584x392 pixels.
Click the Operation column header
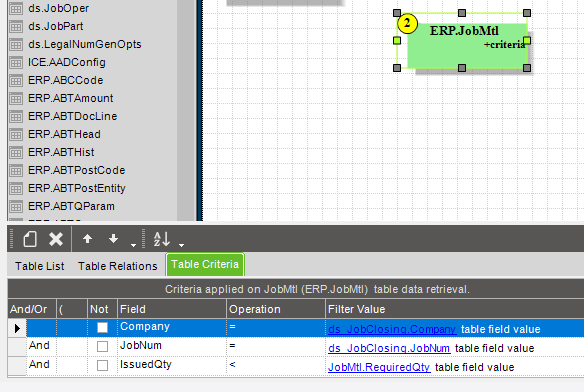tap(276, 309)
